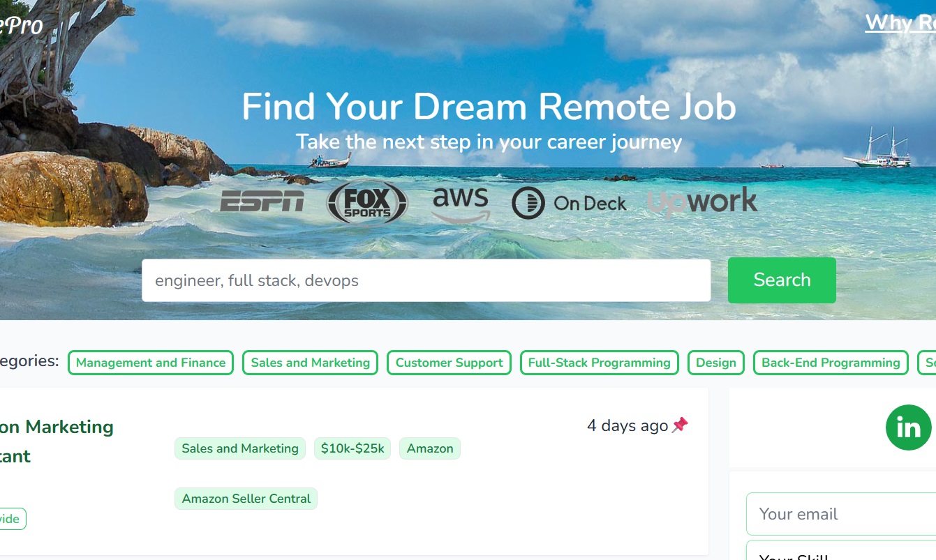Click the Fox Sports logo
936x560 pixels.
click(x=367, y=203)
